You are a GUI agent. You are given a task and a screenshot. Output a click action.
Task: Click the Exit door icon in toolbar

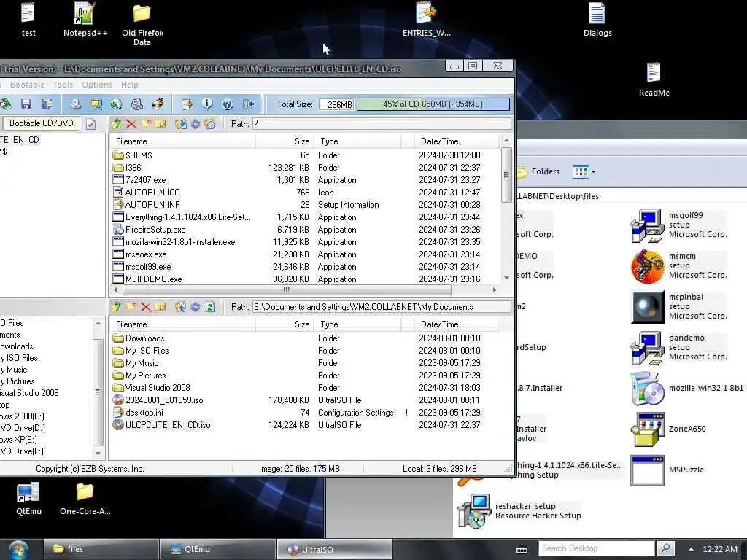tap(249, 104)
